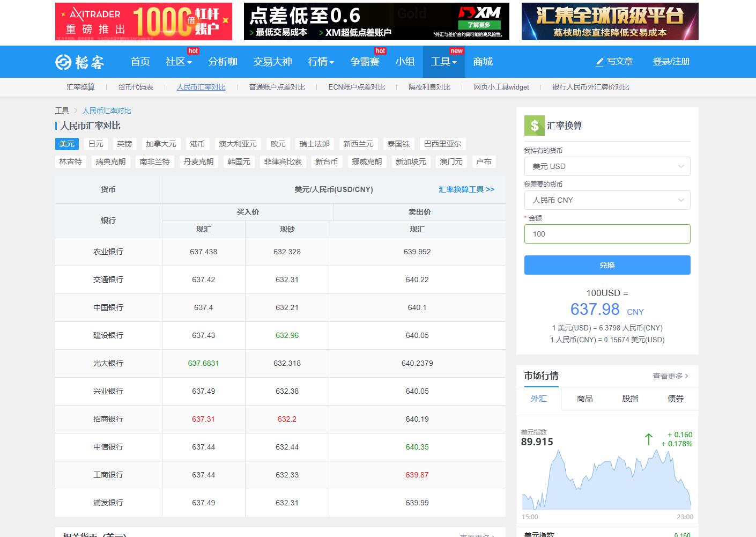Screen dimensions: 756x537
Task: Click the green dollar sign icon
Action: tap(534, 126)
